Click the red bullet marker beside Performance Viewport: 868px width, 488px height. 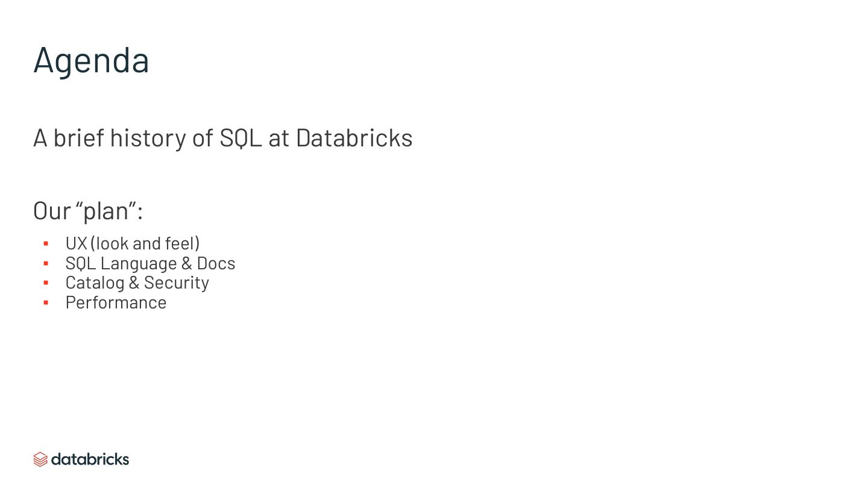click(x=46, y=302)
